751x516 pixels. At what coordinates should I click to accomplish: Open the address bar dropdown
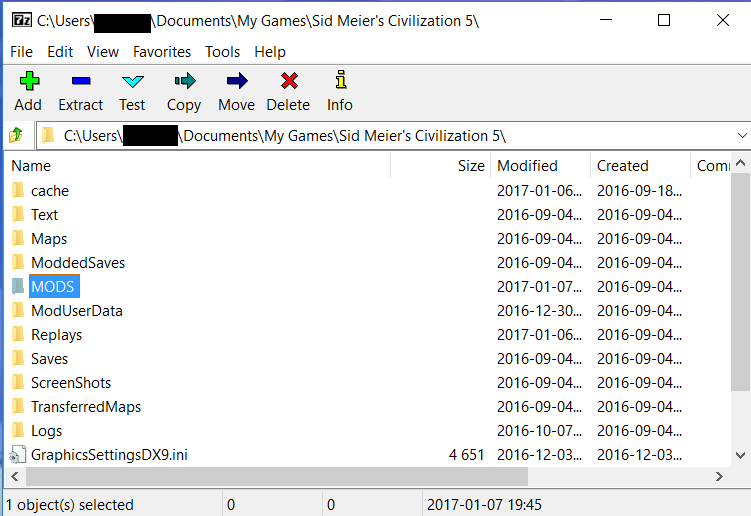(742, 136)
